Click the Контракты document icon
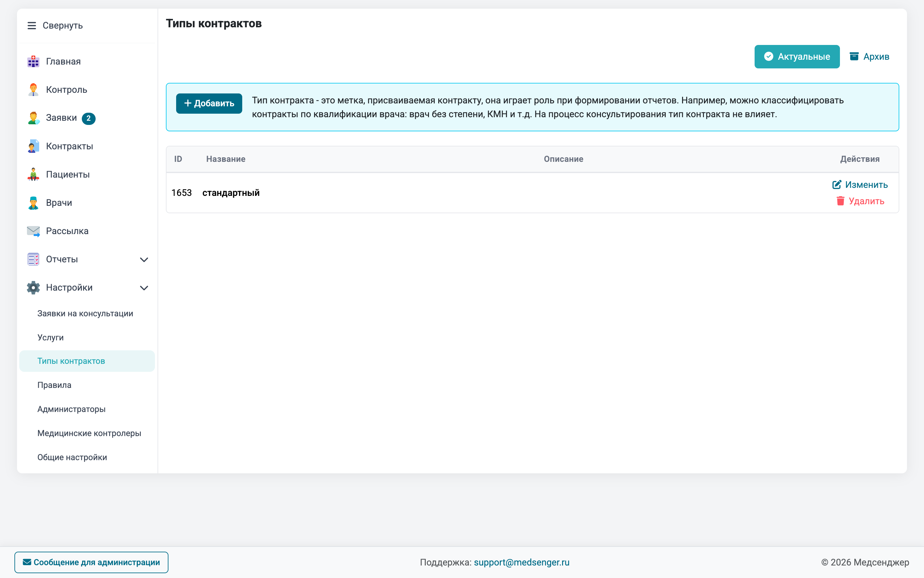The image size is (924, 578). [33, 146]
